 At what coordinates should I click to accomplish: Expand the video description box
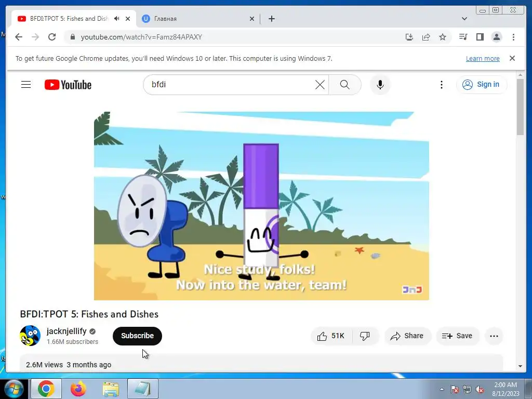[261, 363]
